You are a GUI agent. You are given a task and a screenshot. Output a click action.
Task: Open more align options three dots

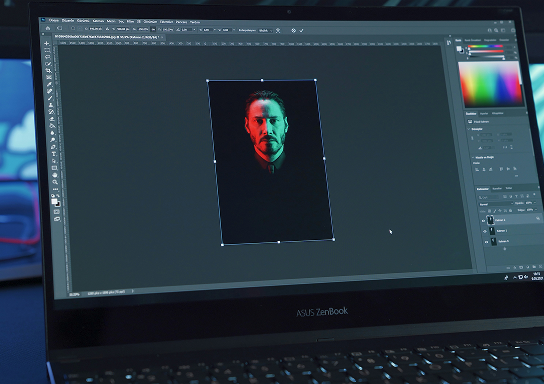click(x=517, y=176)
